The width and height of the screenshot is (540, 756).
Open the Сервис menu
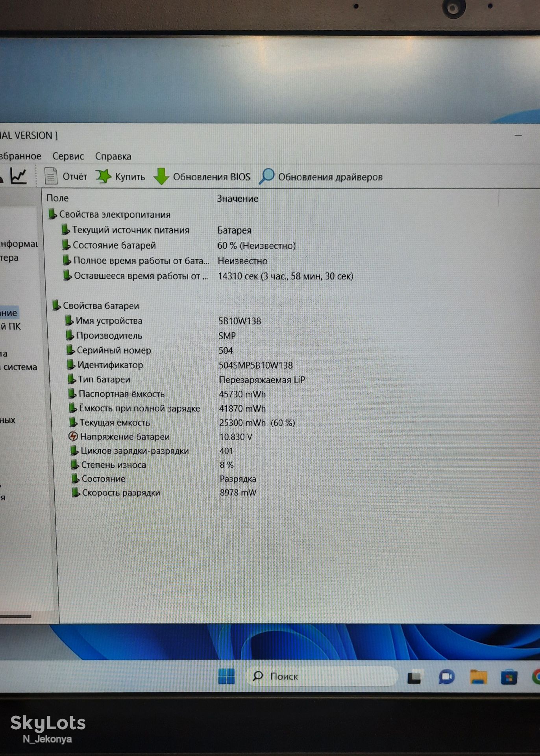[x=68, y=156]
